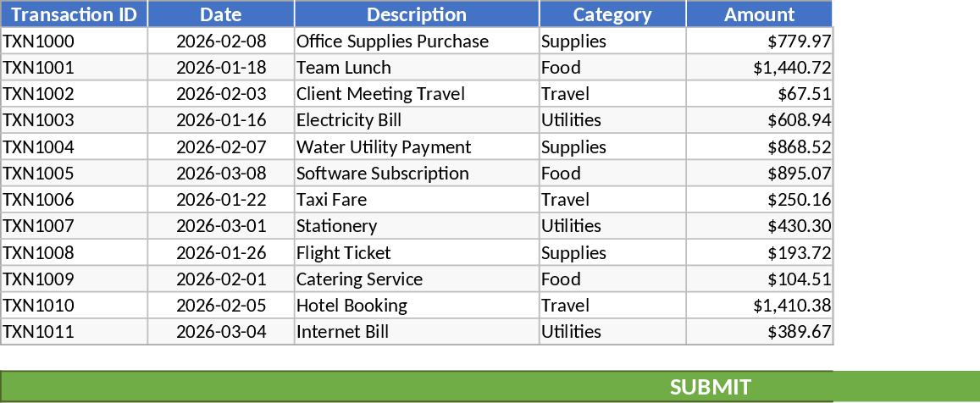The image size is (980, 403).
Task: Select the Software Subscription description
Action: click(417, 174)
